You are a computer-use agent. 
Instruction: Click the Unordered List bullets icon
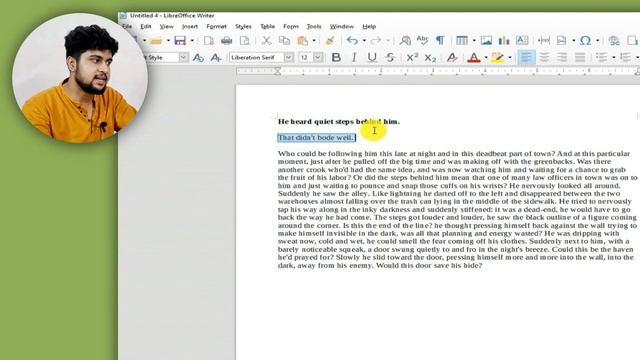[601, 58]
